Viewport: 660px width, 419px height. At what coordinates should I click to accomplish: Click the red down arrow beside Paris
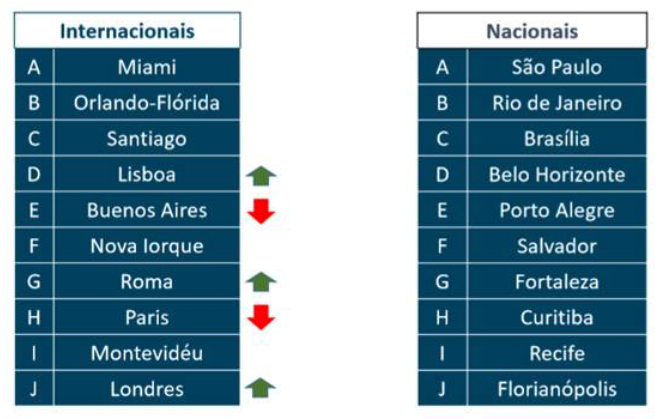coord(261,317)
